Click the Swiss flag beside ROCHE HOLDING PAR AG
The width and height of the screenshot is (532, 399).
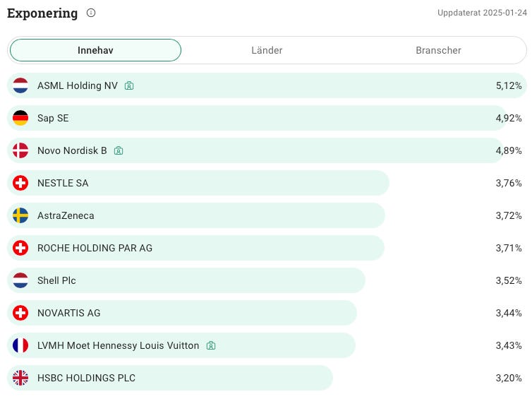click(20, 248)
